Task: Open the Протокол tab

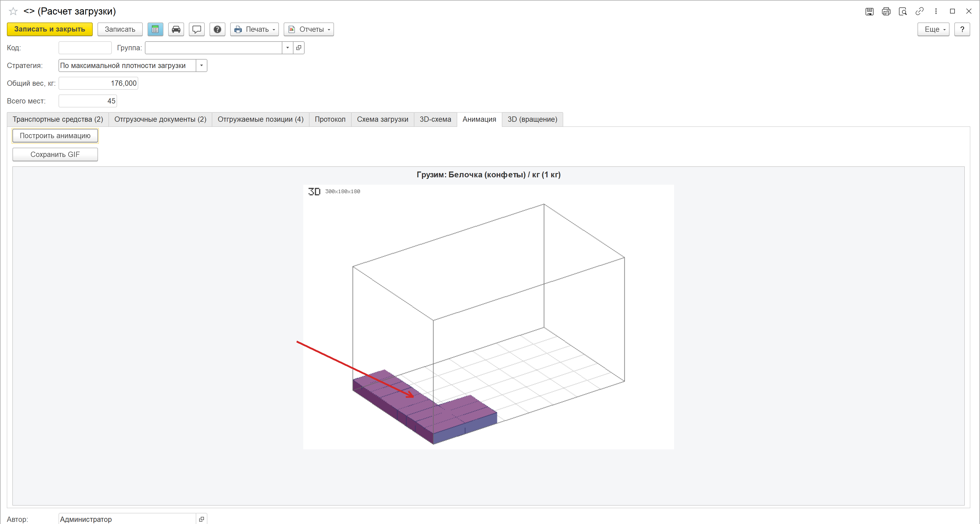Action: 330,119
